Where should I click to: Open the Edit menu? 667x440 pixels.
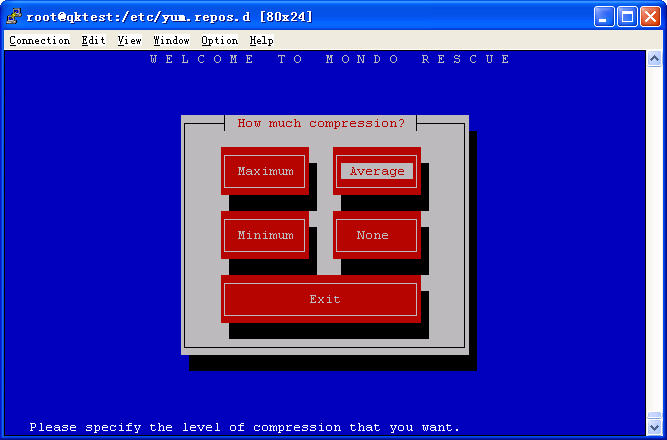[x=93, y=40]
